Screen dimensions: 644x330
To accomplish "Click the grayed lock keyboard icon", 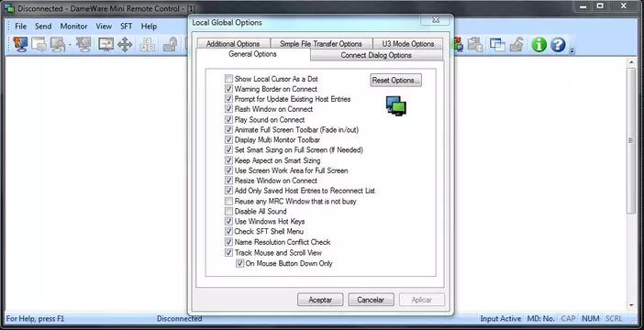I will click(x=170, y=44).
